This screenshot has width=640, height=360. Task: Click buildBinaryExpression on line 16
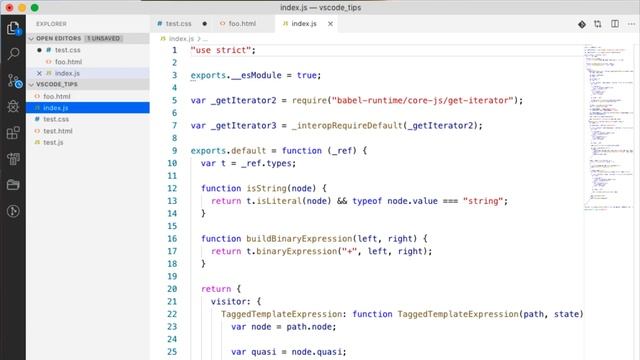click(x=299, y=239)
